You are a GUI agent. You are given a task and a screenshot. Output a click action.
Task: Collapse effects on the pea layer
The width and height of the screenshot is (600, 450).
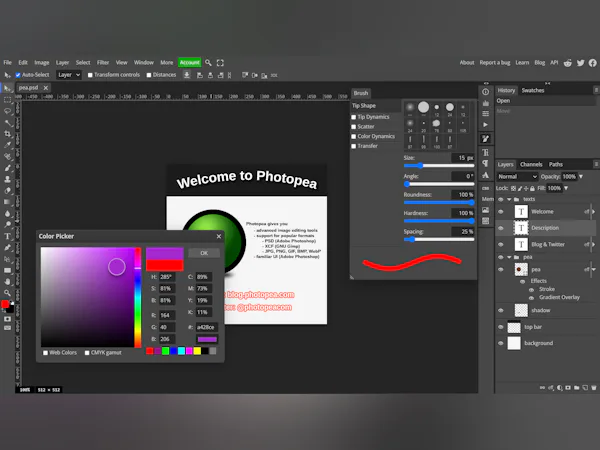593,269
